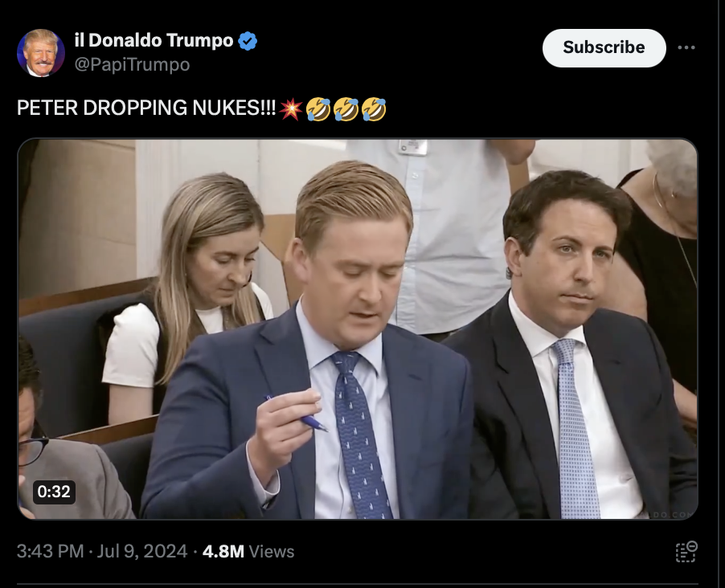Click the Views label next to 4.8M
Screen dimensions: 725x588
[272, 552]
